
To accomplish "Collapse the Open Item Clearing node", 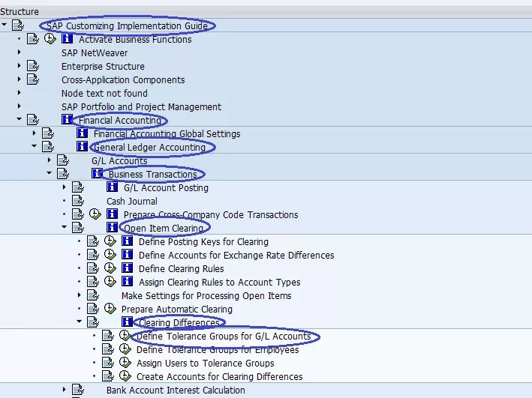I will (x=64, y=227).
